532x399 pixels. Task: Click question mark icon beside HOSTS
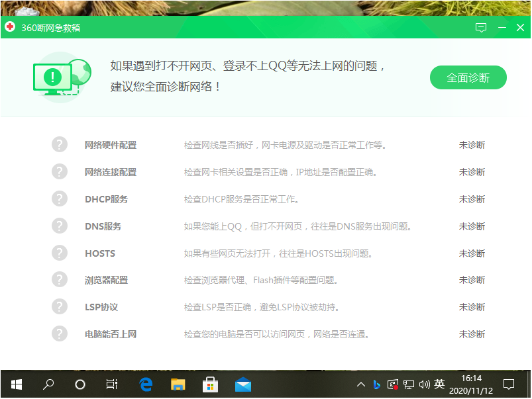60,253
